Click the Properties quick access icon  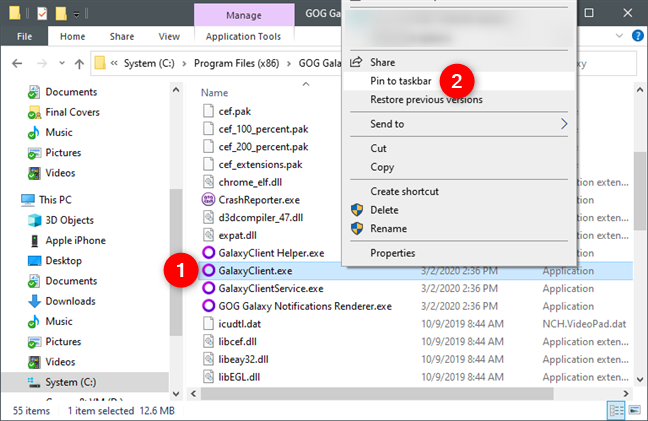[x=42, y=14]
